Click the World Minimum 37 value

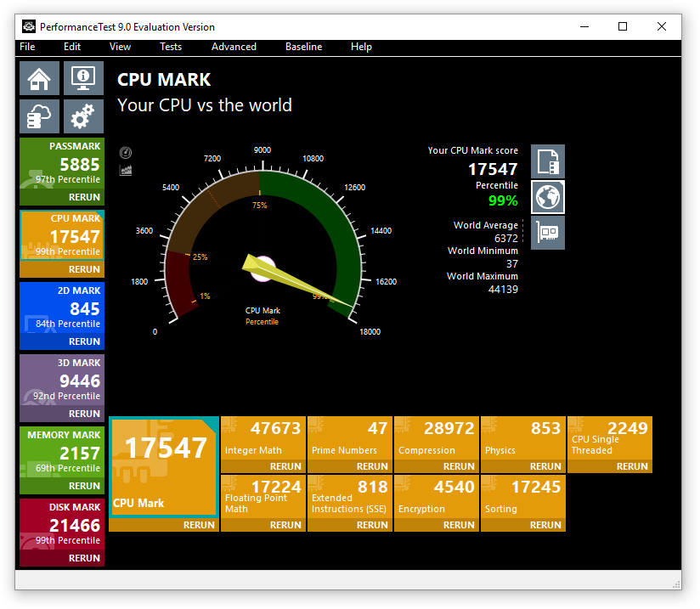point(512,264)
